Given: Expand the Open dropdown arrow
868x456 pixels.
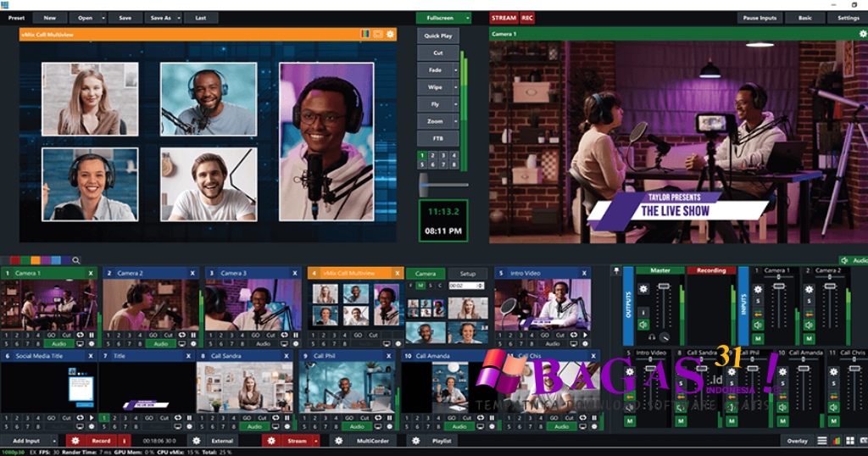Looking at the screenshot, I should coord(103,18).
